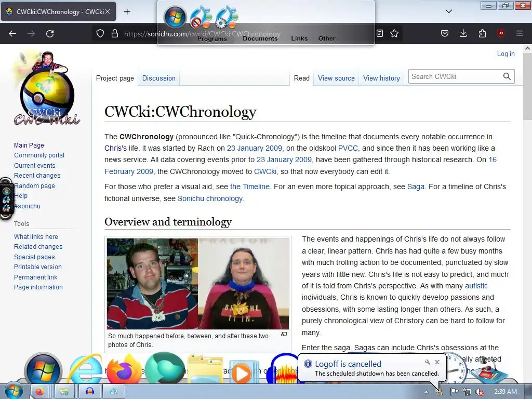This screenshot has height=399, width=532.
Task: Click the green sphere icon in bottom dock
Action: [165, 368]
